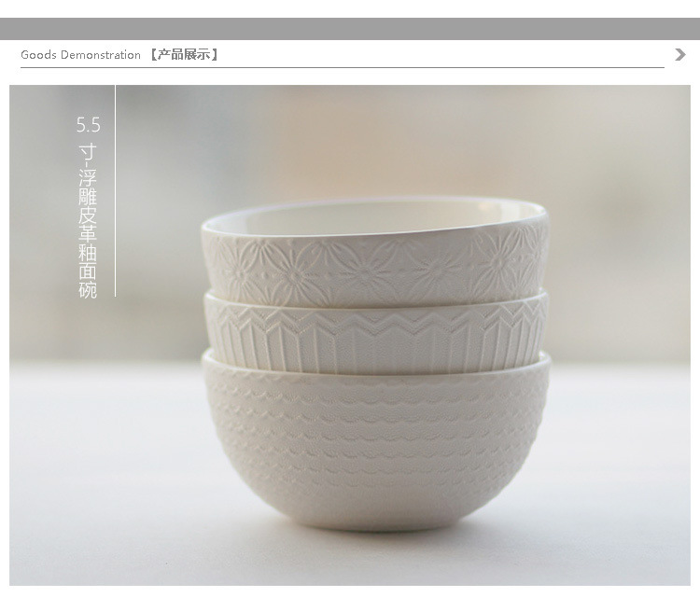Click the 产品展示 section title
Viewport: 700px width, 598px height.
point(184,55)
